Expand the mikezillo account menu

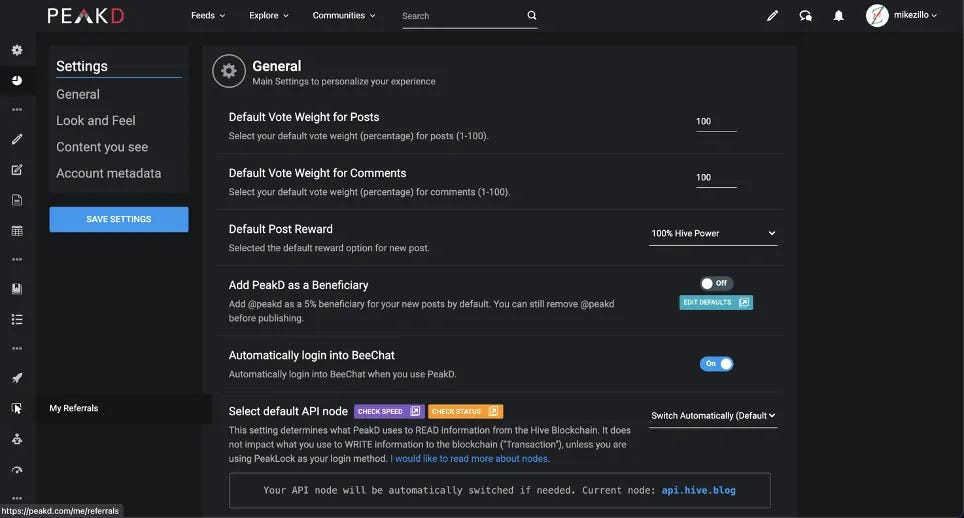(901, 15)
